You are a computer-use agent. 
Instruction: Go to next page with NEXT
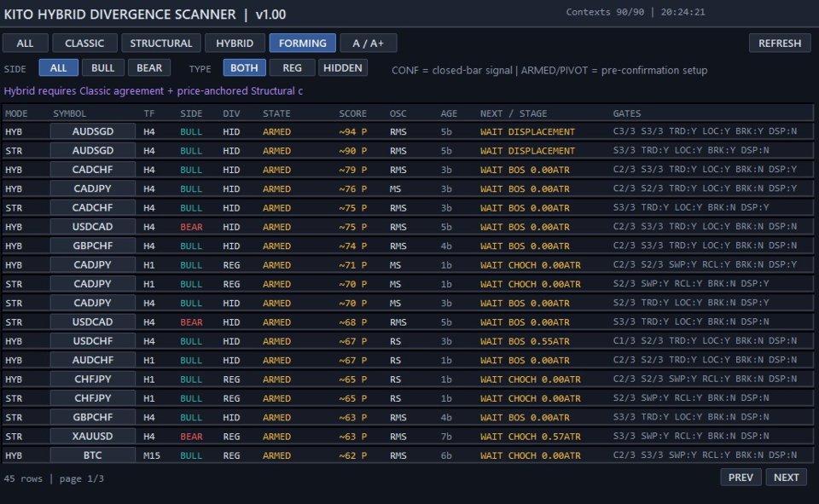(786, 478)
